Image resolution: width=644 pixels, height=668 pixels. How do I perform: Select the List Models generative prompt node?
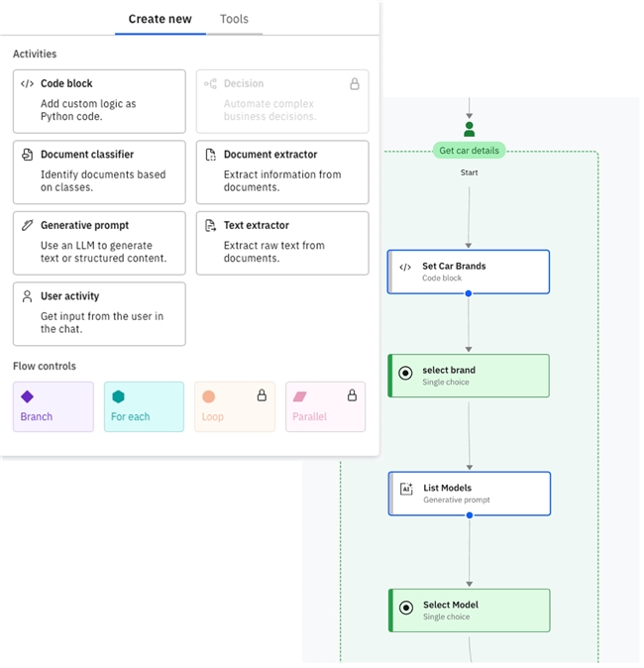(x=469, y=493)
